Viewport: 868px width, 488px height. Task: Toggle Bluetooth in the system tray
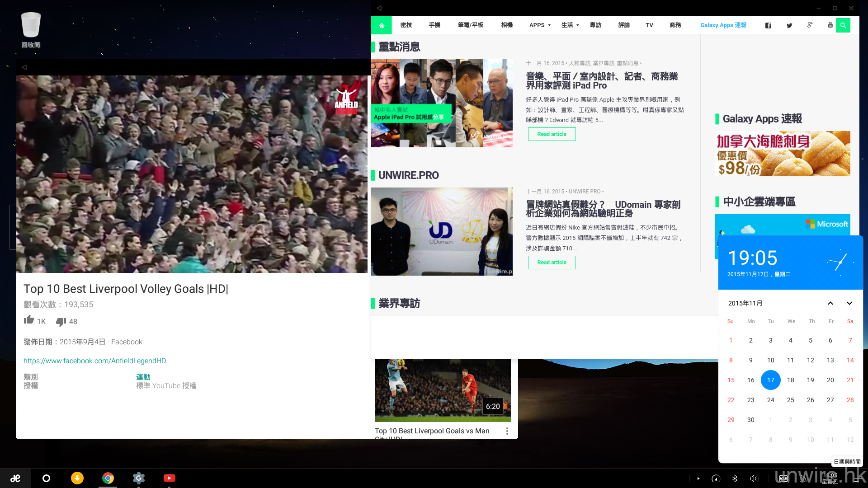pyautogui.click(x=735, y=479)
